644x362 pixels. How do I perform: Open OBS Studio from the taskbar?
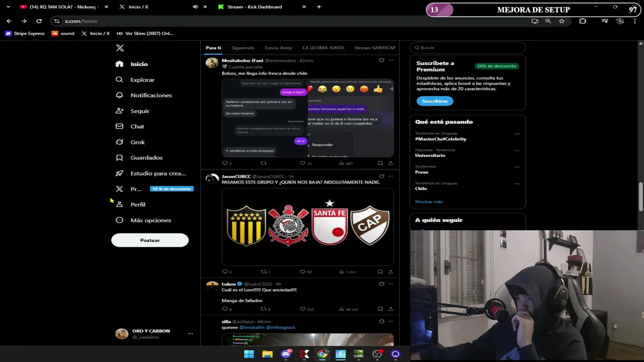point(377,354)
